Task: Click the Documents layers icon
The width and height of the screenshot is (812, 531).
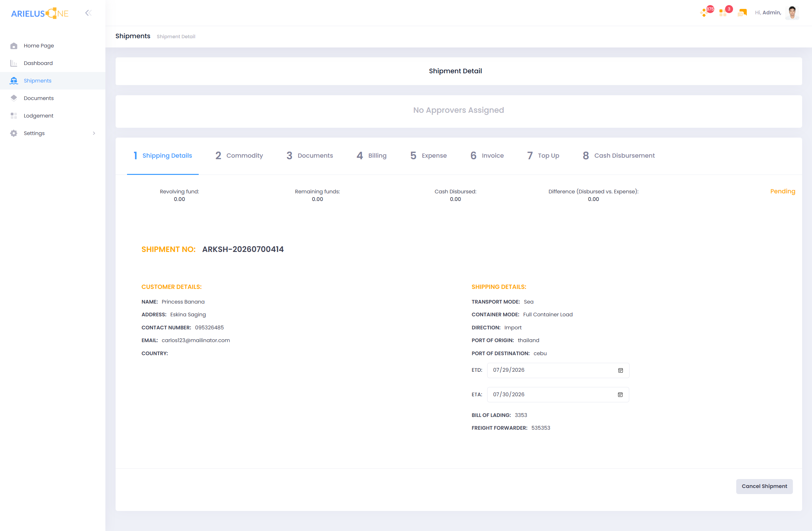Action: tap(14, 98)
